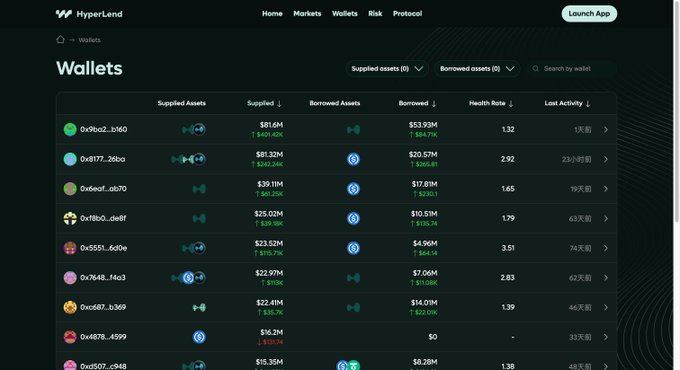Click supplied value $16.2M
Viewport: 680px width, 370px height.
[271, 332]
